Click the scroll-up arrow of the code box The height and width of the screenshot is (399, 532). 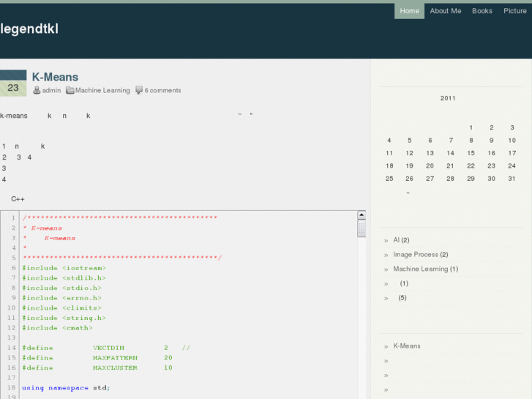coord(361,215)
